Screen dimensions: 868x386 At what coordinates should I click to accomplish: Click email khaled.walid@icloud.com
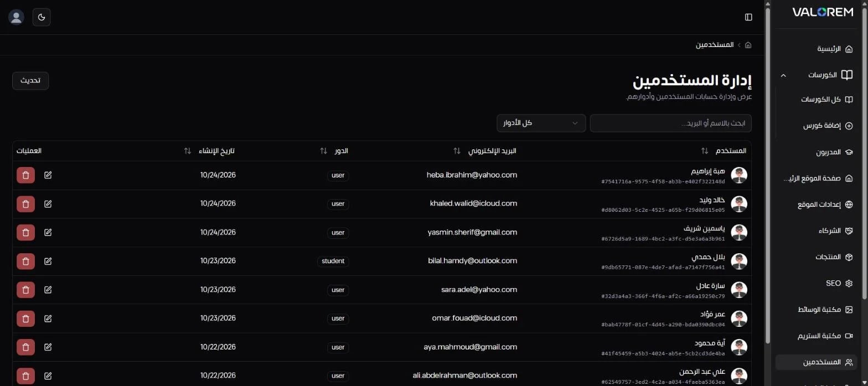coord(473,204)
